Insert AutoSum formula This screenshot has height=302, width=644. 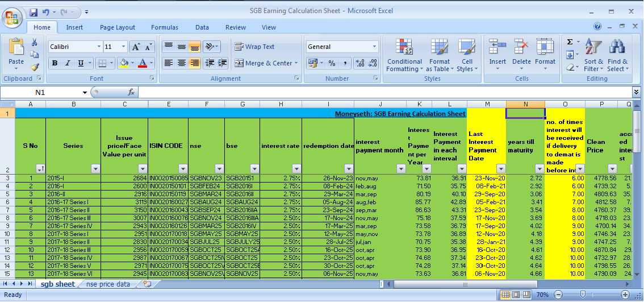[570, 42]
